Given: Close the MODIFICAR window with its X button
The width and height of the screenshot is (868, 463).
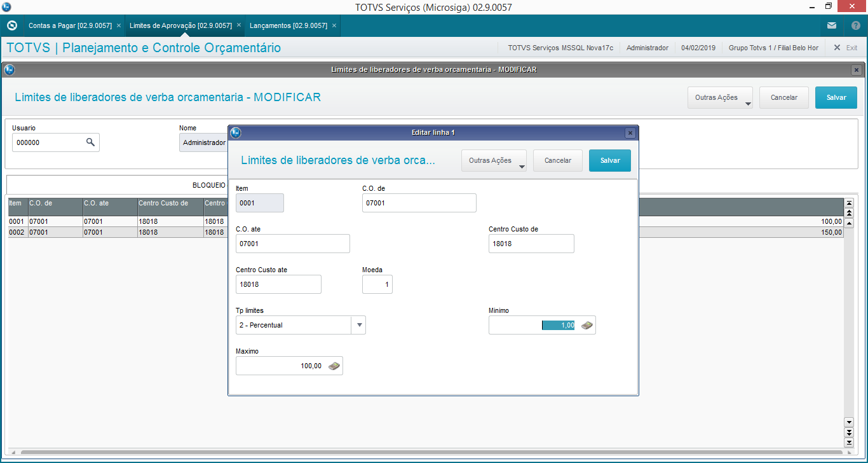Looking at the screenshot, I should pyautogui.click(x=857, y=70).
